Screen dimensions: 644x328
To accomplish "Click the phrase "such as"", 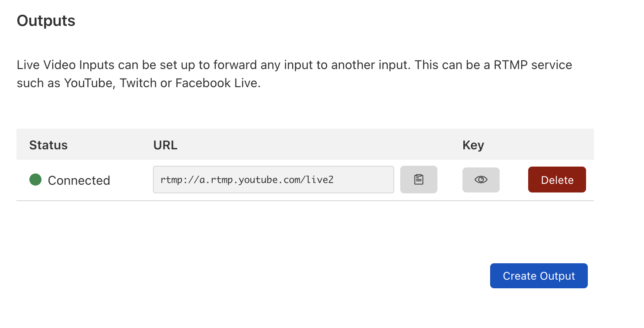I will click(x=38, y=83).
